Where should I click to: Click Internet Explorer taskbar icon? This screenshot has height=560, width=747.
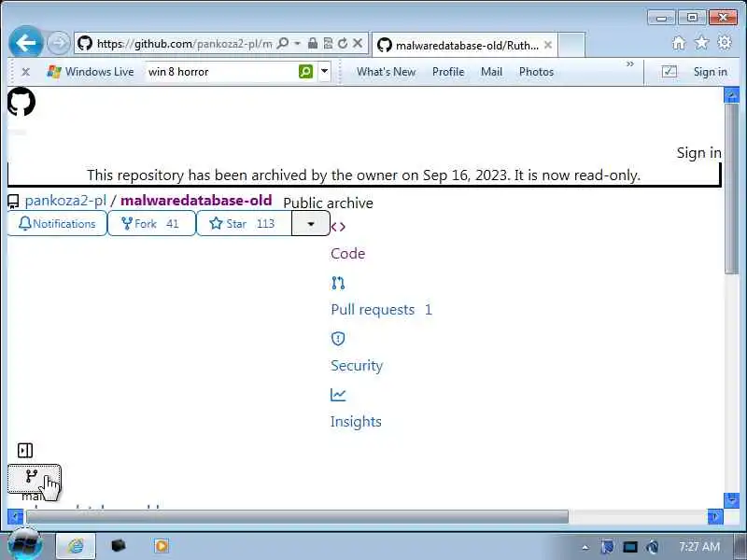77,546
